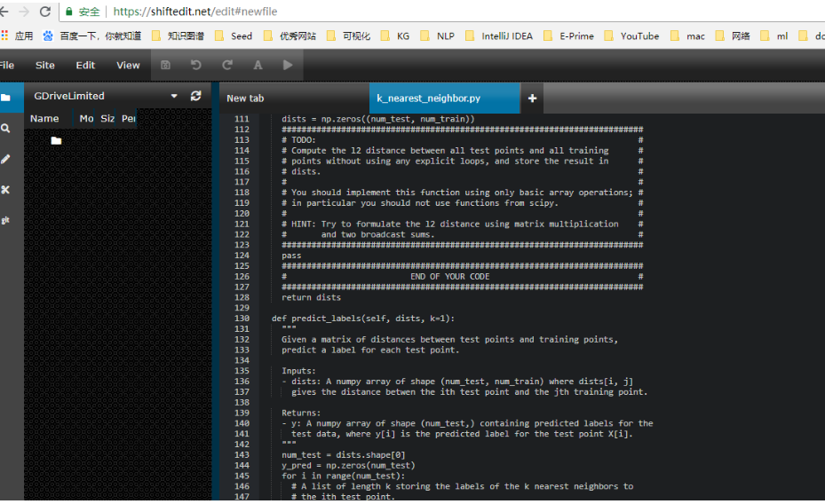Switch to the New tab tab
825x504 pixels.
(x=294, y=98)
